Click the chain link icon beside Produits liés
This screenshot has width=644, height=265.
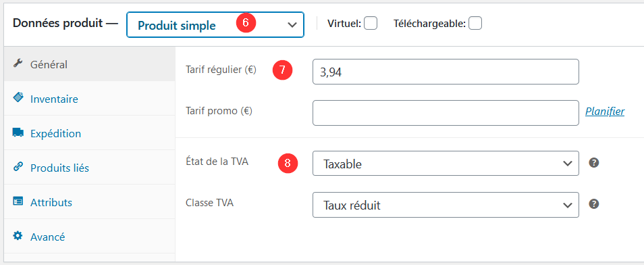coord(18,167)
